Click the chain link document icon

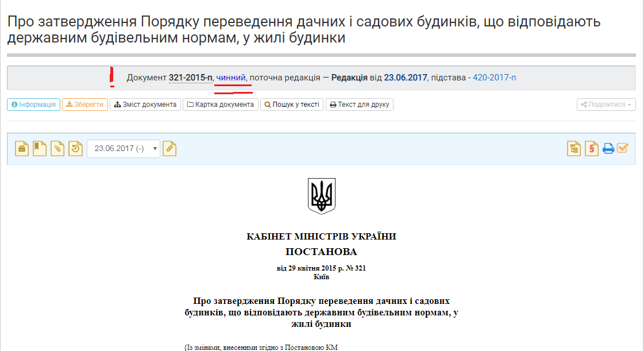169,149
